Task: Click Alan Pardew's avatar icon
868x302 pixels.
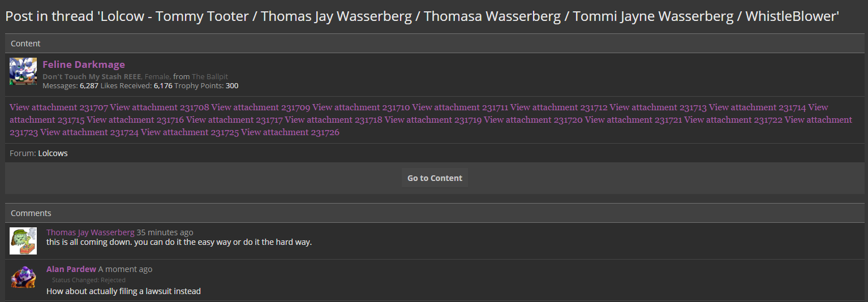Action: 23,278
